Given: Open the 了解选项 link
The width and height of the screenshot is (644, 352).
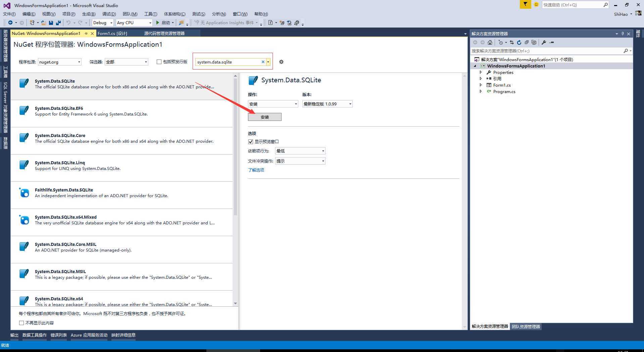Looking at the screenshot, I should 256,170.
